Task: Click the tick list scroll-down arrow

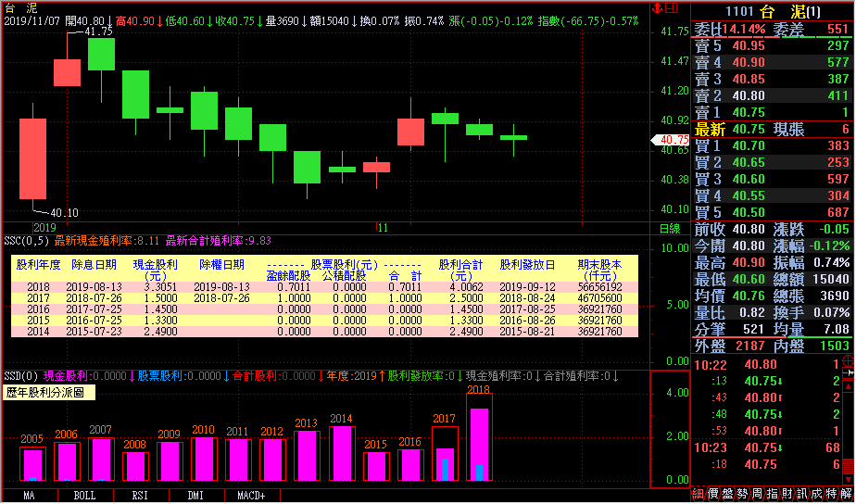Action: [849, 480]
